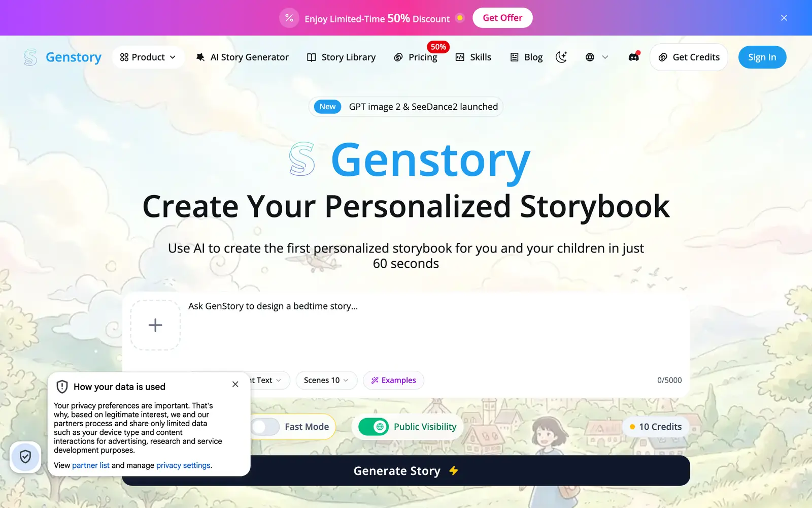Open the Genstory home link text
Image resolution: width=812 pixels, height=508 pixels.
pyautogui.click(x=74, y=57)
